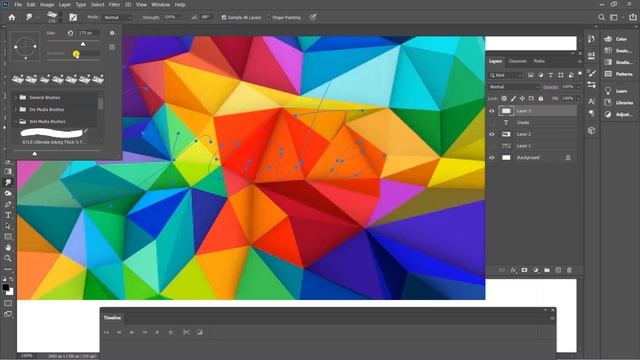The height and width of the screenshot is (360, 640).
Task: Toggle layer filtering switch on
Action: (580, 74)
